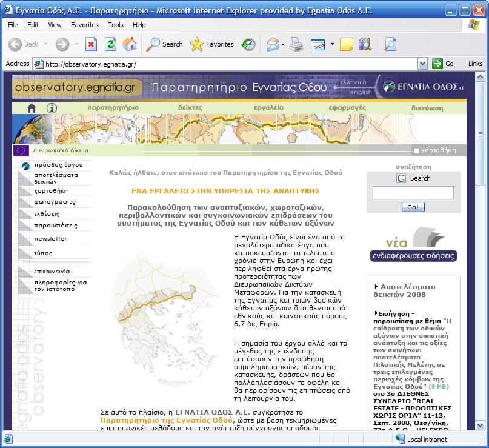Click the Mail envelope icon

pos(273,44)
